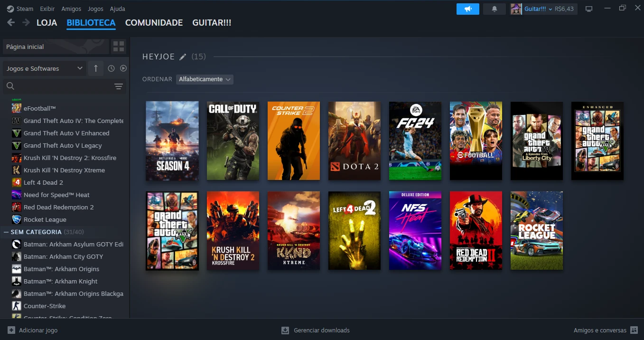644x340 pixels.
Task: Open the EA FC24 cover
Action: (415, 141)
